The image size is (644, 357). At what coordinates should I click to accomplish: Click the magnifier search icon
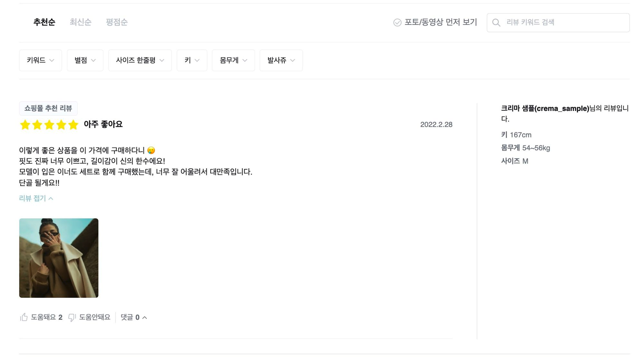click(x=496, y=23)
